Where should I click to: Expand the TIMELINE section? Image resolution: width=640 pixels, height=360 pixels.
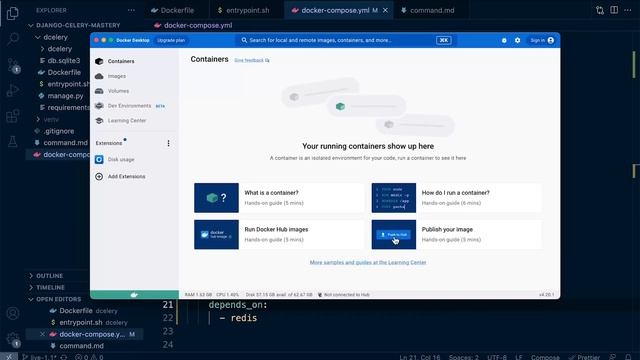pyautogui.click(x=50, y=287)
